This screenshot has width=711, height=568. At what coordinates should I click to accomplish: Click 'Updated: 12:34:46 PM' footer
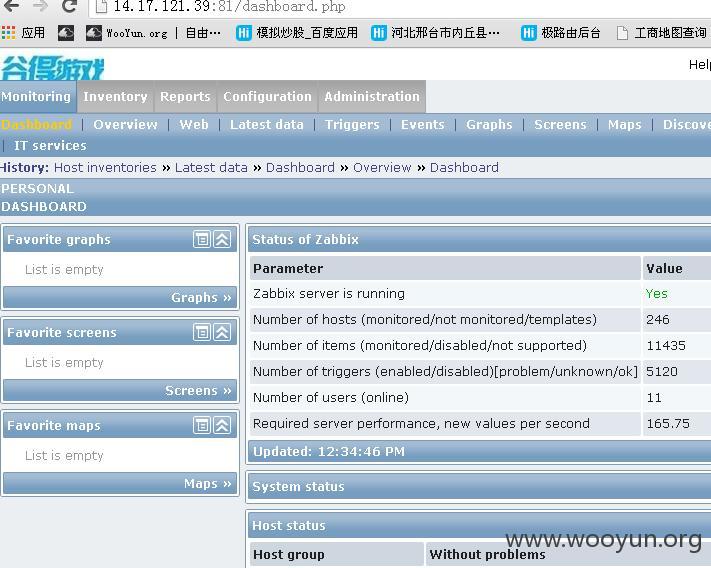pyautogui.click(x=480, y=451)
